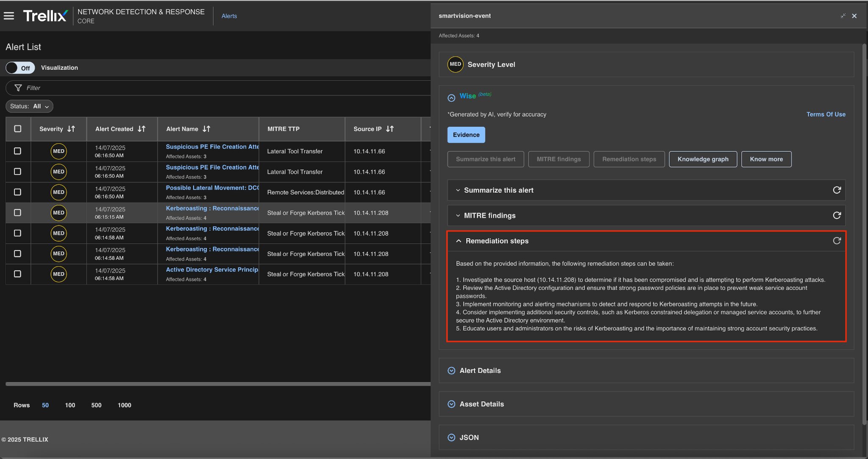Expand the Summarize this alert section
Image resolution: width=868 pixels, height=459 pixels.
(458, 190)
